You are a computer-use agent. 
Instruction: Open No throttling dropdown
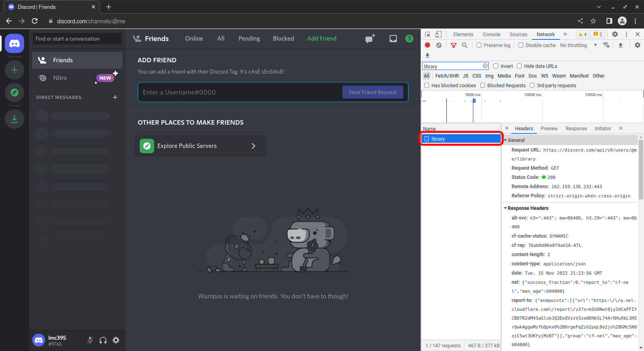578,45
